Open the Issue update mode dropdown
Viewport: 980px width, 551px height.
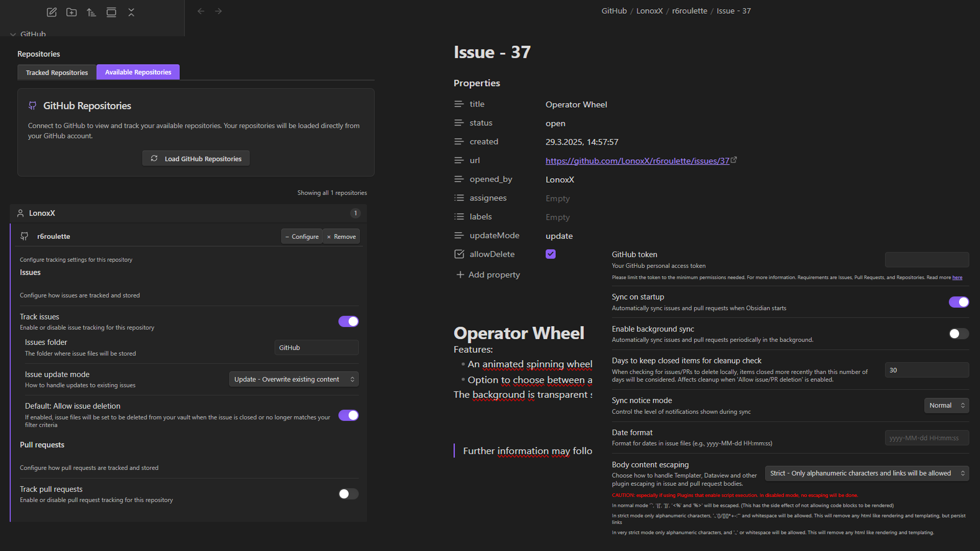coord(293,379)
